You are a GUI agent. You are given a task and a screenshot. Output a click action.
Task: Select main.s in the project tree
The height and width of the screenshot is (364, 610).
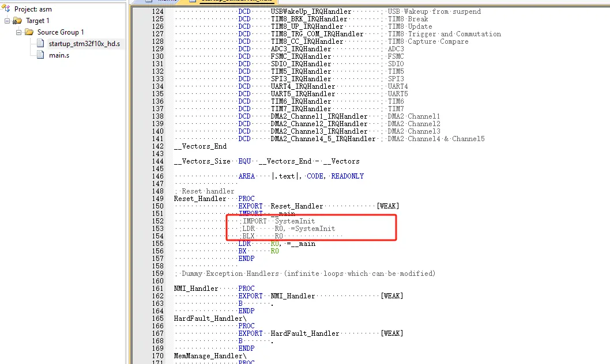click(x=59, y=55)
